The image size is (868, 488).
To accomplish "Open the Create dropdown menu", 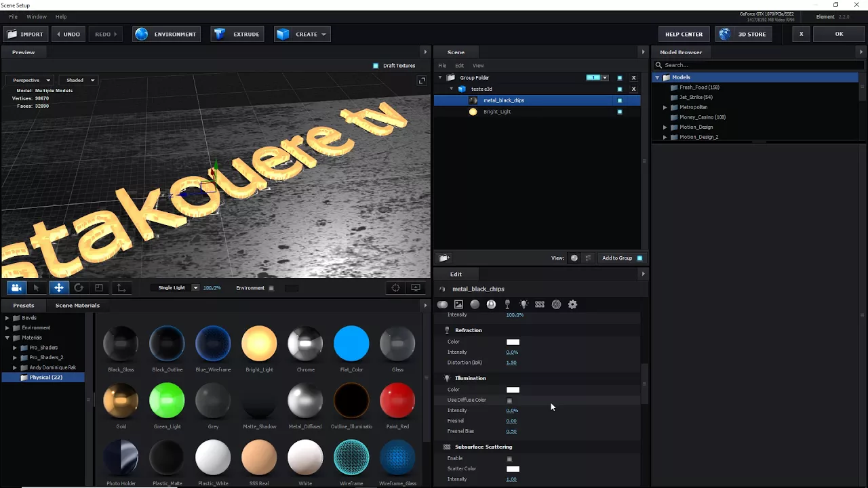I will [302, 34].
